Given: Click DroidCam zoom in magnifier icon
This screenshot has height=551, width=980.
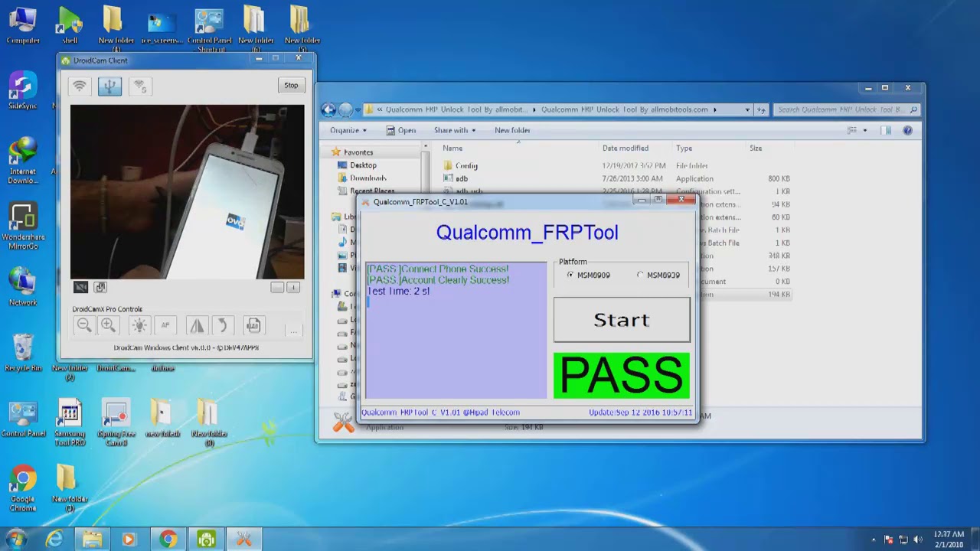Looking at the screenshot, I should tap(109, 325).
